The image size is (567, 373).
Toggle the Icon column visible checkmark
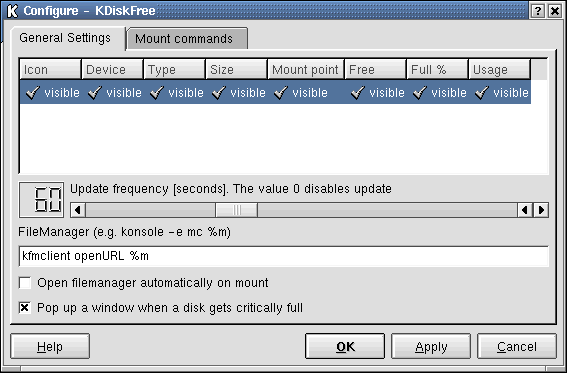tap(33, 93)
